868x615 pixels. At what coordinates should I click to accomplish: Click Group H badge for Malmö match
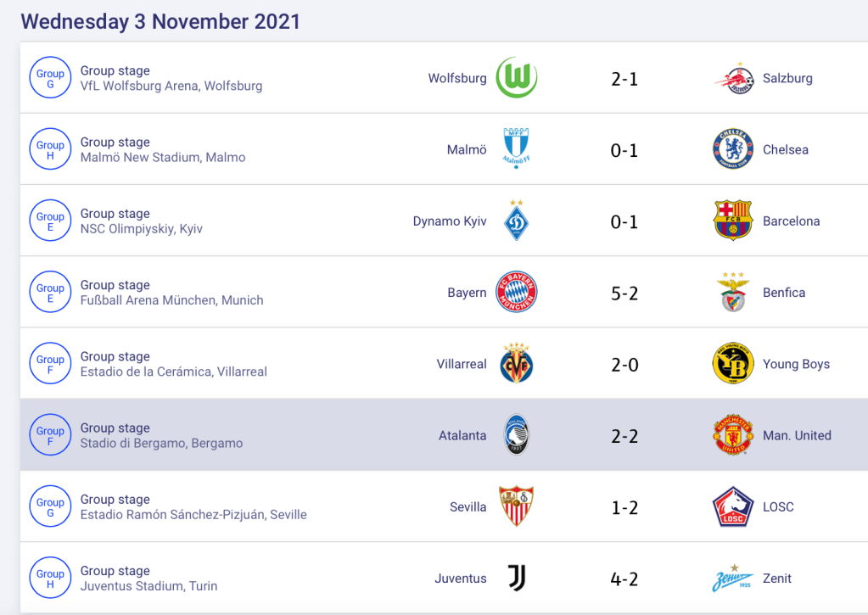click(50, 150)
